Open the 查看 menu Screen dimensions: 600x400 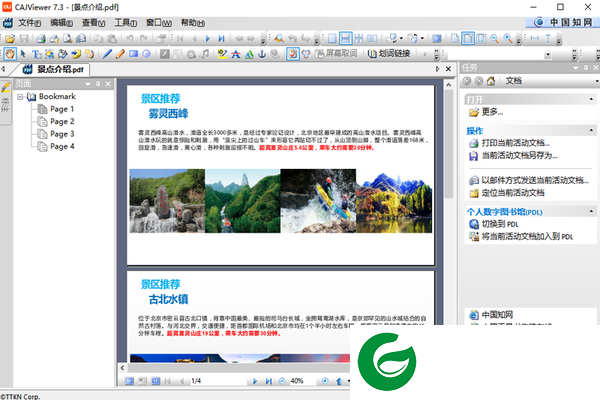[x=93, y=23]
